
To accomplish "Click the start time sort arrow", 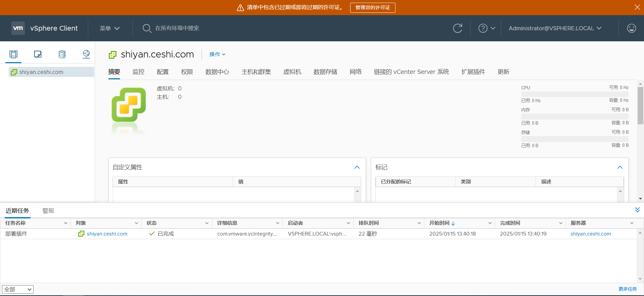I will [453, 223].
